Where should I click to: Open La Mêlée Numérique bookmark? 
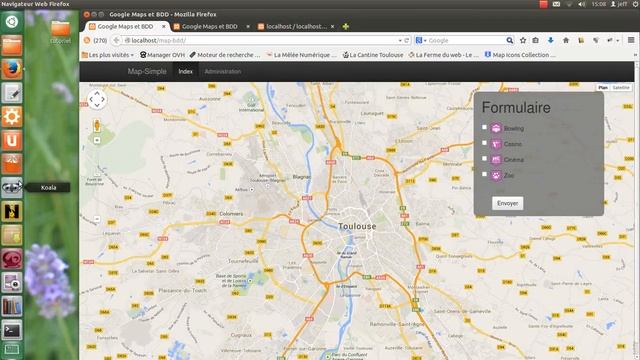[x=301, y=55]
